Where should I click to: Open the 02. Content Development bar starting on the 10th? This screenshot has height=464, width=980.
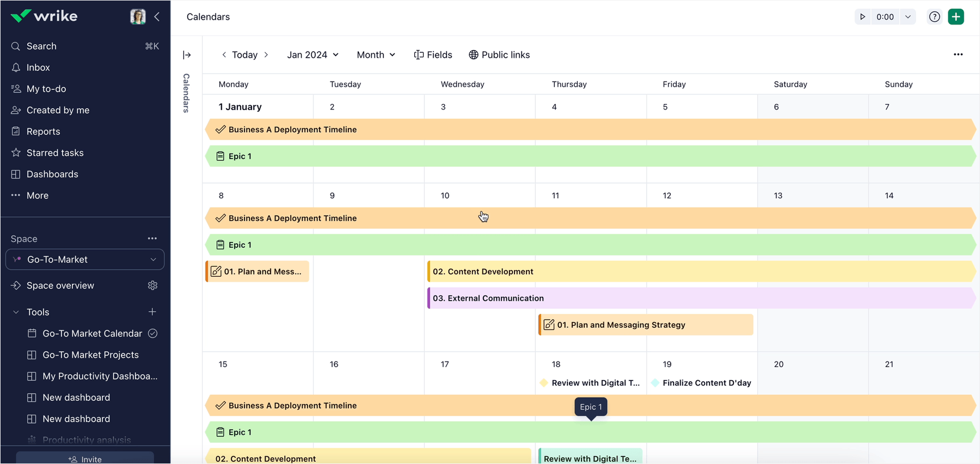tap(701, 271)
